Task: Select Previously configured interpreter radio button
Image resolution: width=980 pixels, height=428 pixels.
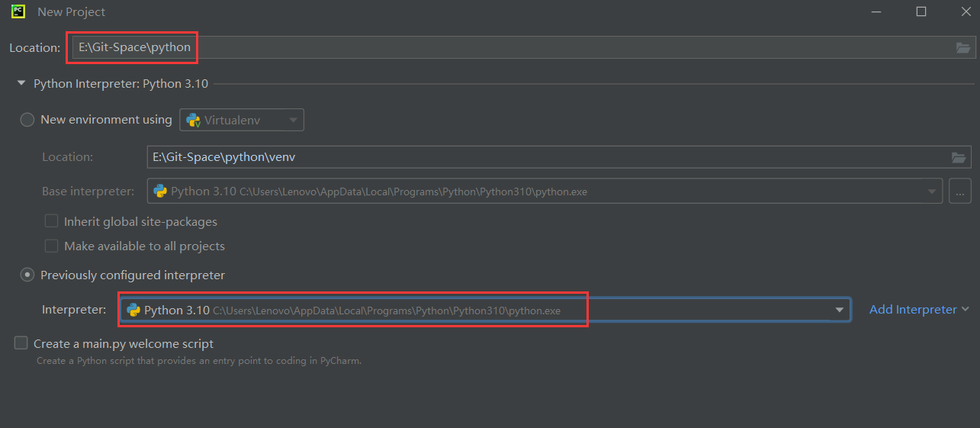Action: point(27,275)
